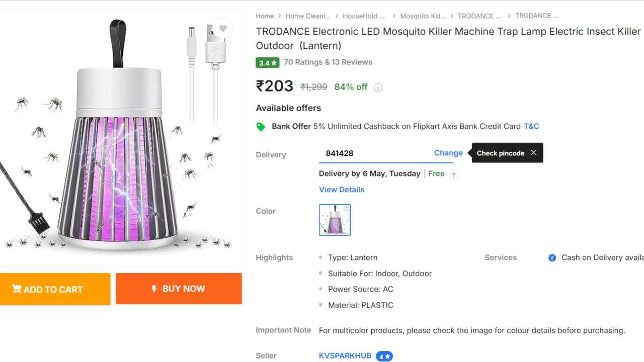Open the Mosquito Killers breadcrumb link
Viewport: 644px width, 362px height.
423,16
